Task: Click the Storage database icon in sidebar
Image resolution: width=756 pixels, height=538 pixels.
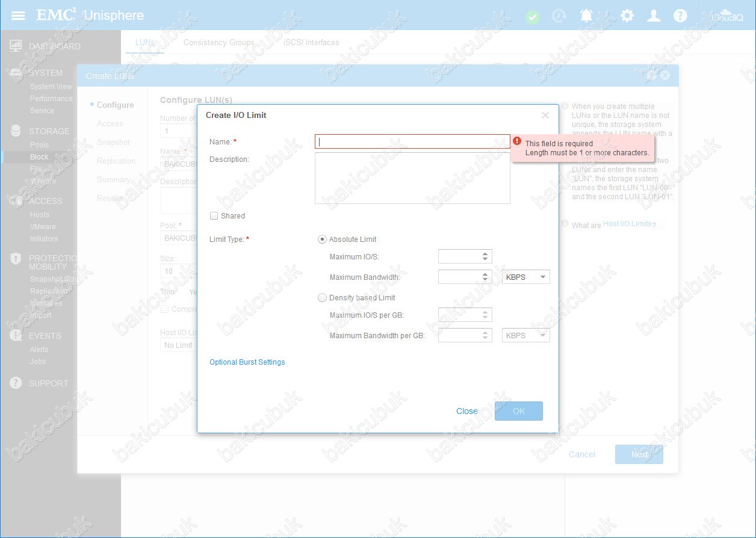Action: point(16,131)
